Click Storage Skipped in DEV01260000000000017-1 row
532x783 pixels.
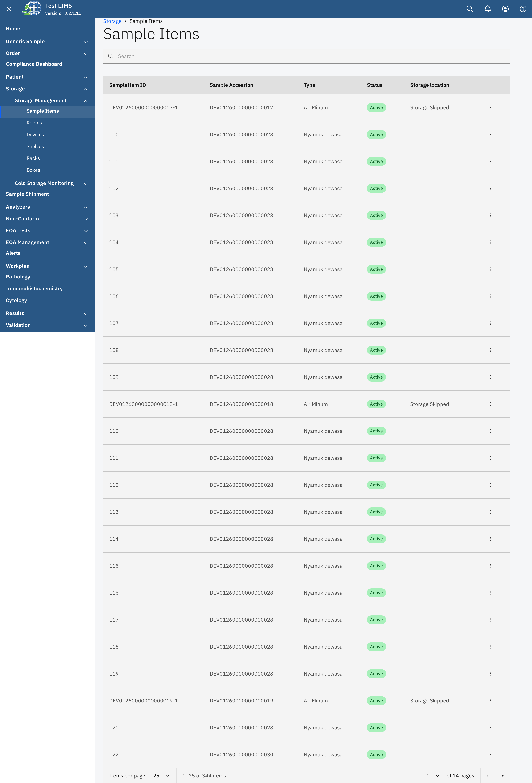429,107
